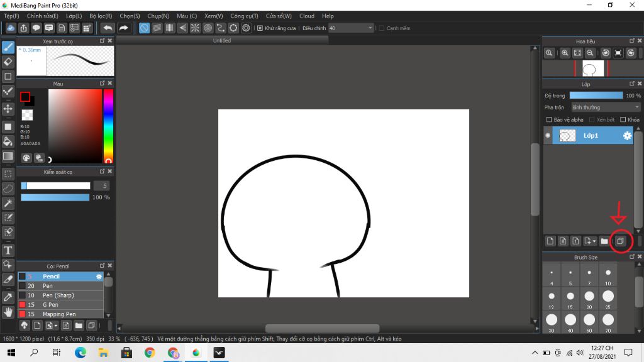Open the Bộ lọc(R) menu
This screenshot has width=644, height=362.
click(x=101, y=16)
